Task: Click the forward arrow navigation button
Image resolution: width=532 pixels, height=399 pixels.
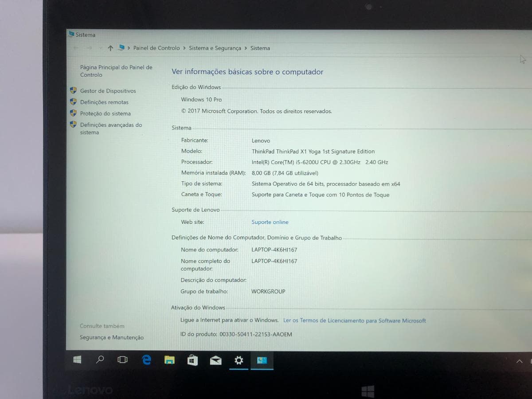Action: coord(89,48)
